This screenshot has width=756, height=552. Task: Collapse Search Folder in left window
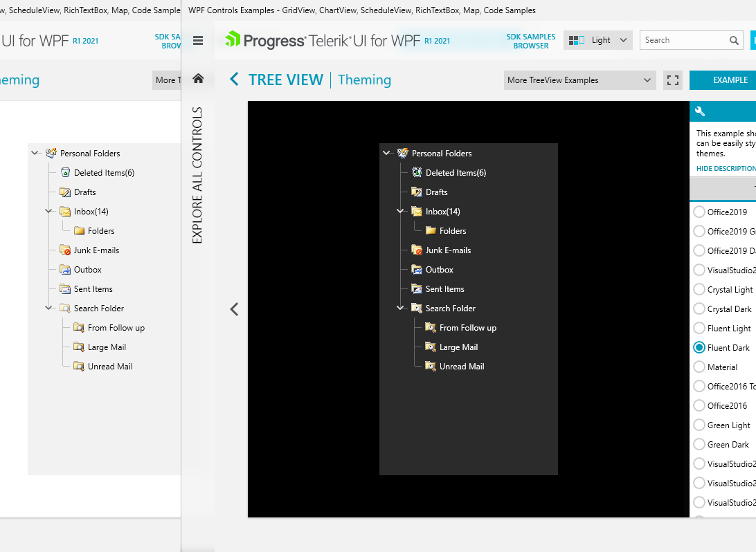tap(48, 308)
